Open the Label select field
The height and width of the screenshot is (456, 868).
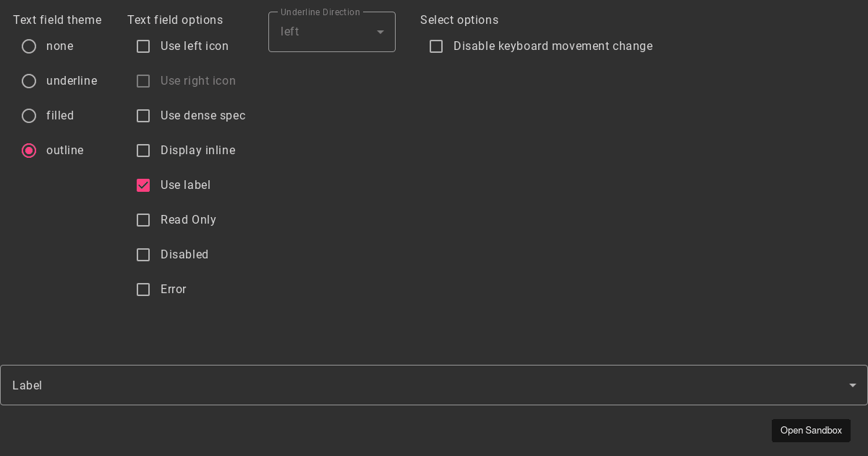434,385
